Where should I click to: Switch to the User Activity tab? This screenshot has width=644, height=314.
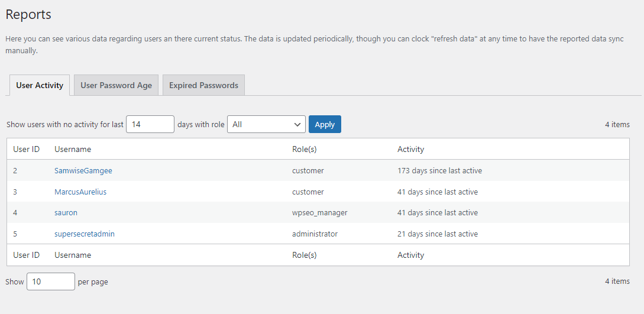point(40,85)
